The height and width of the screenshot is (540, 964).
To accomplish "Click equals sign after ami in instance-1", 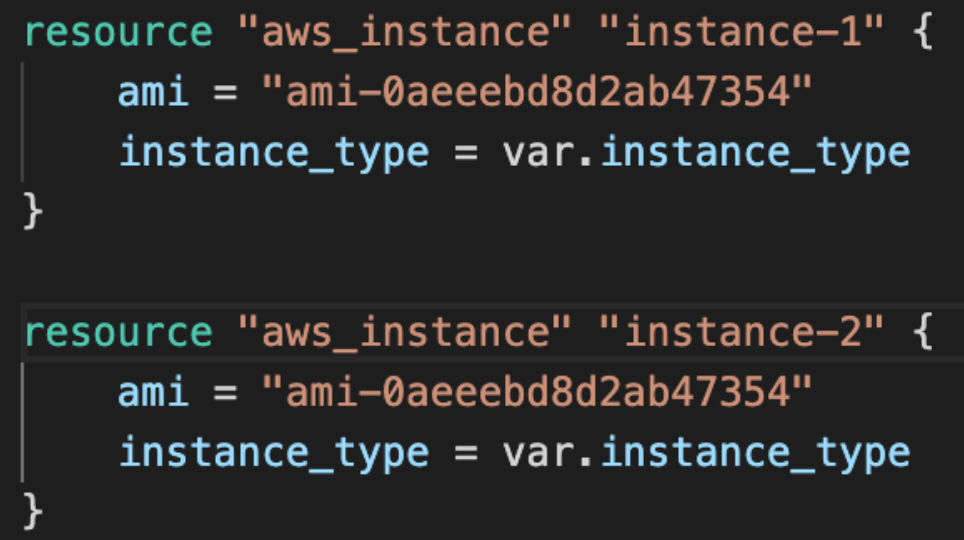I will pos(224,93).
